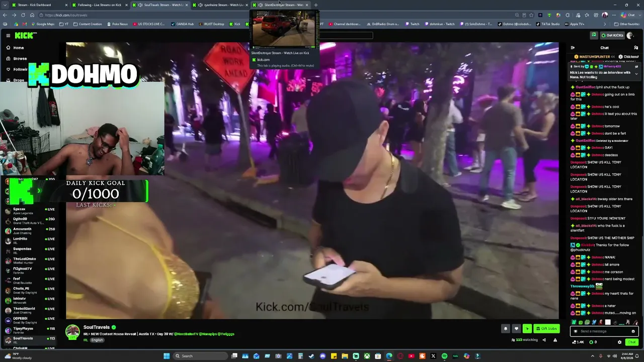Click the green subscribe star button
This screenshot has width=644, height=362.
click(527, 329)
